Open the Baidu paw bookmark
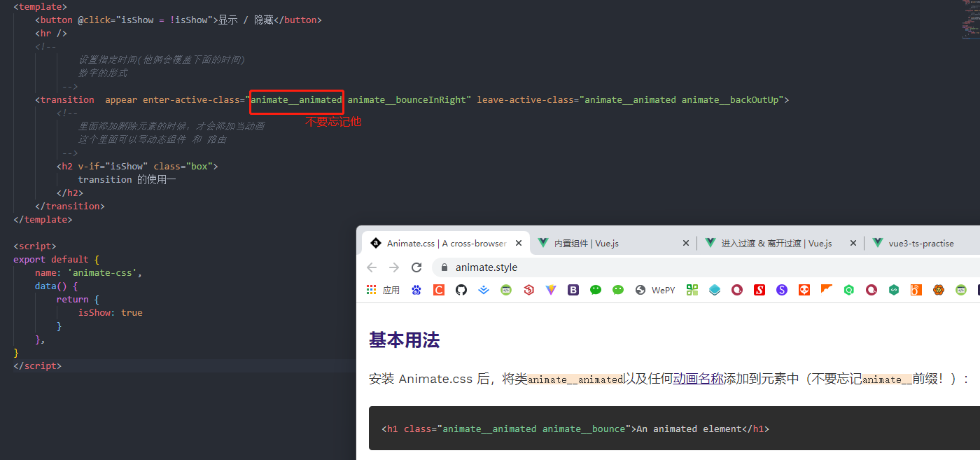Image resolution: width=980 pixels, height=460 pixels. pos(416,289)
